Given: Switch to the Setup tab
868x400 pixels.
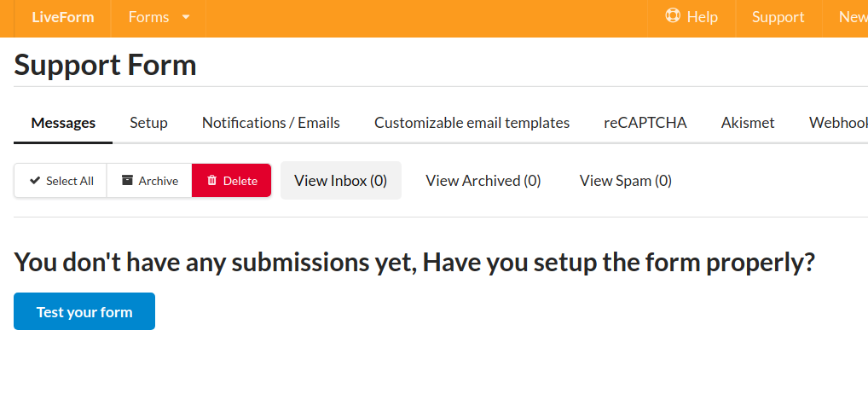Looking at the screenshot, I should (x=148, y=123).
